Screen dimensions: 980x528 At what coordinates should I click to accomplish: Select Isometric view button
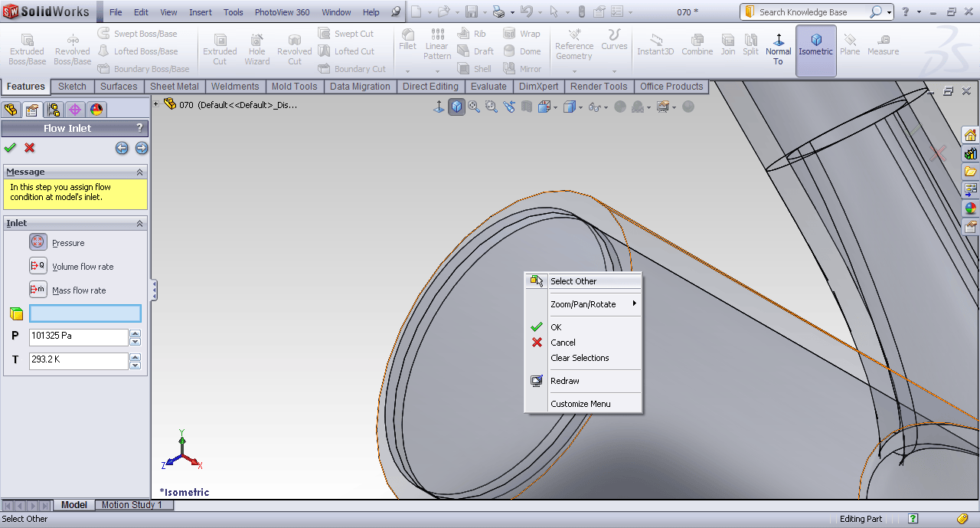pyautogui.click(x=815, y=51)
